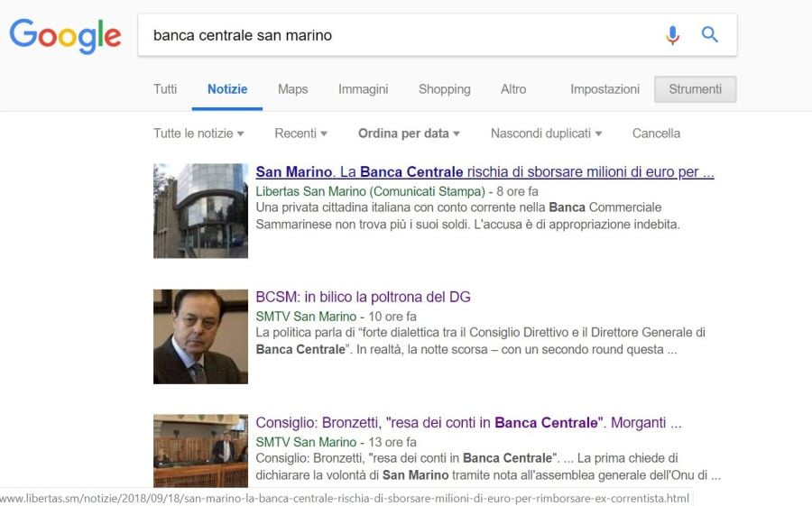Open the Maps tab
The height and width of the screenshot is (506, 812).
(x=292, y=89)
